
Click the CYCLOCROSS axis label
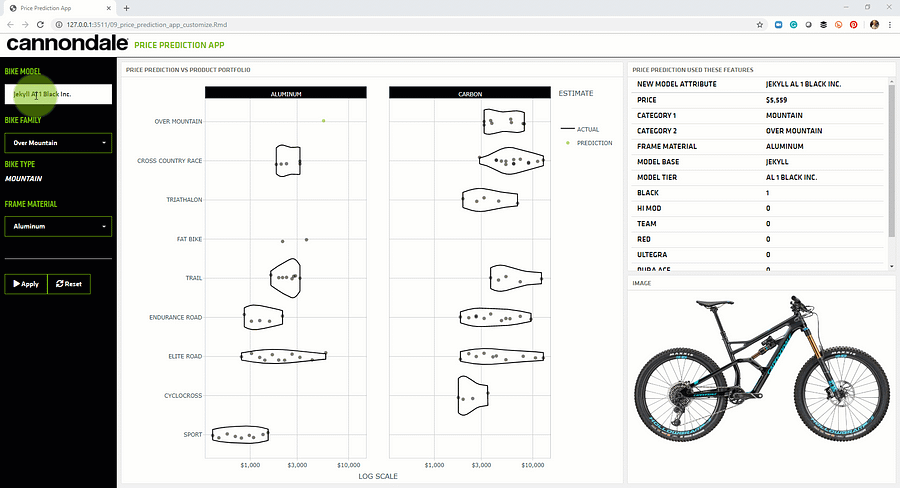(183, 396)
